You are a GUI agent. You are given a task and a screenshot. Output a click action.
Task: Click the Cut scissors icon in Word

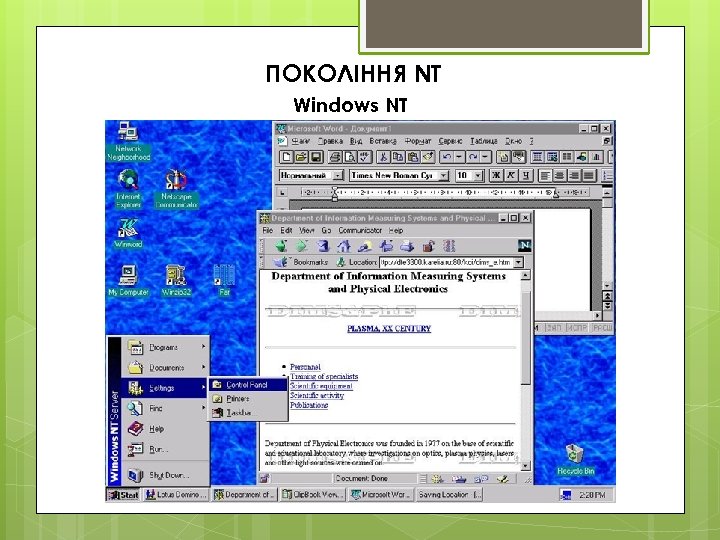[x=383, y=157]
